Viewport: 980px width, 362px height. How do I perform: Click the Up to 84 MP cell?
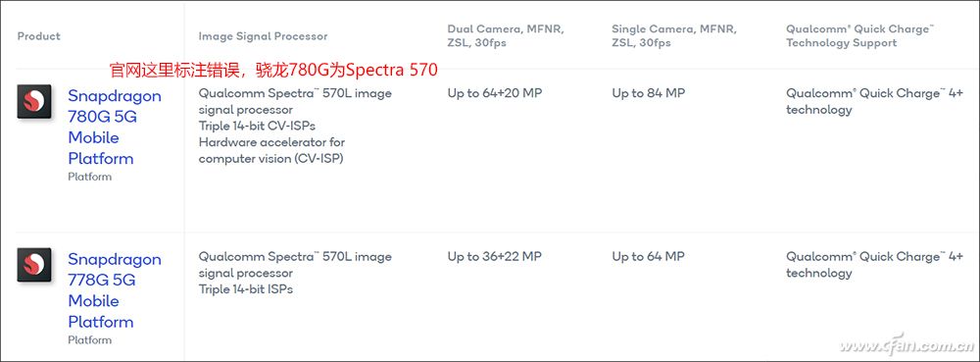648,93
